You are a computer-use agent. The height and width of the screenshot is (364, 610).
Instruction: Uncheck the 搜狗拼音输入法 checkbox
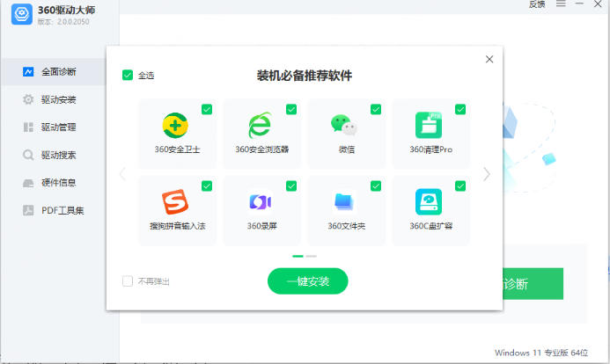pyautogui.click(x=207, y=186)
